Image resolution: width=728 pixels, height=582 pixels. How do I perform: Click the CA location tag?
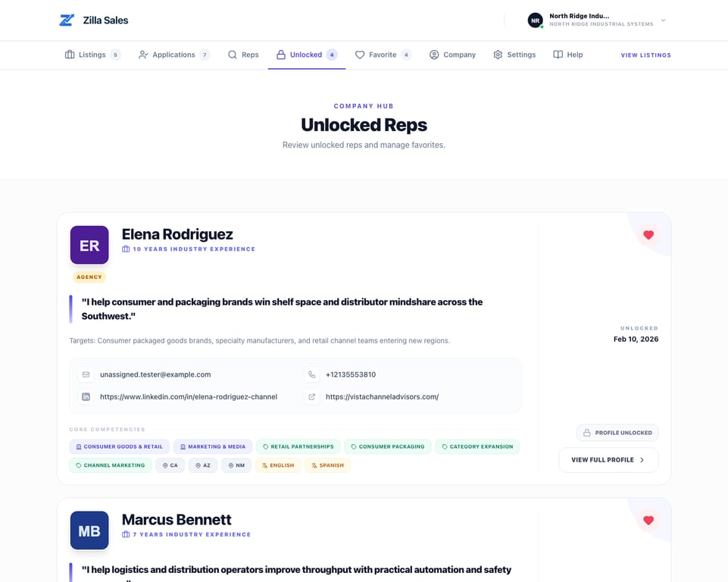tap(170, 465)
